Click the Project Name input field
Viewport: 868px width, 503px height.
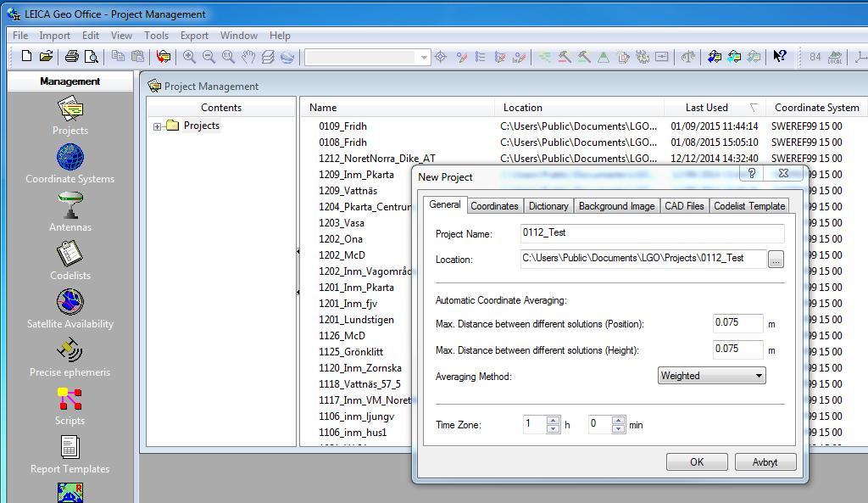coord(652,233)
